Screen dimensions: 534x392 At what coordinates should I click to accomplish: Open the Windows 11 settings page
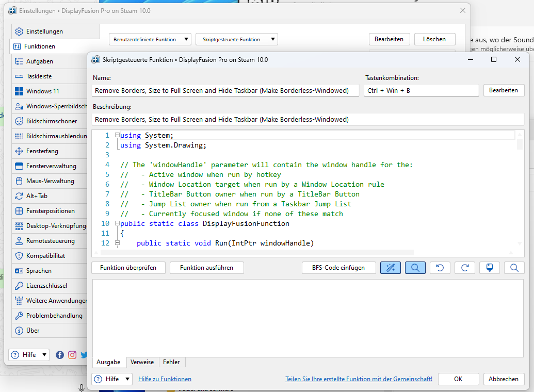[x=50, y=91]
